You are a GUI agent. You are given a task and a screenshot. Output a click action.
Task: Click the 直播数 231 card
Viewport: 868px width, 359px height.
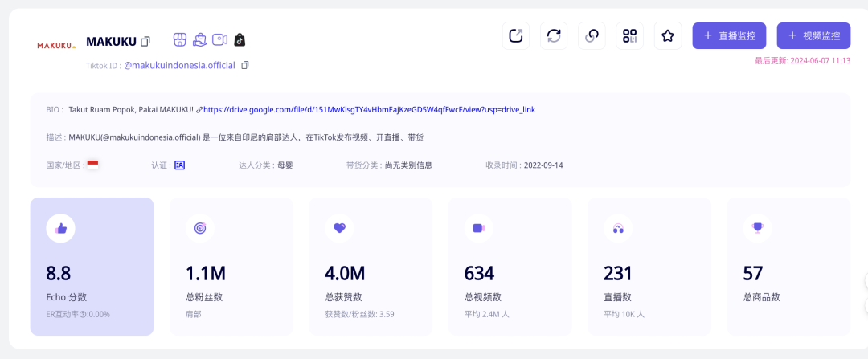point(649,266)
